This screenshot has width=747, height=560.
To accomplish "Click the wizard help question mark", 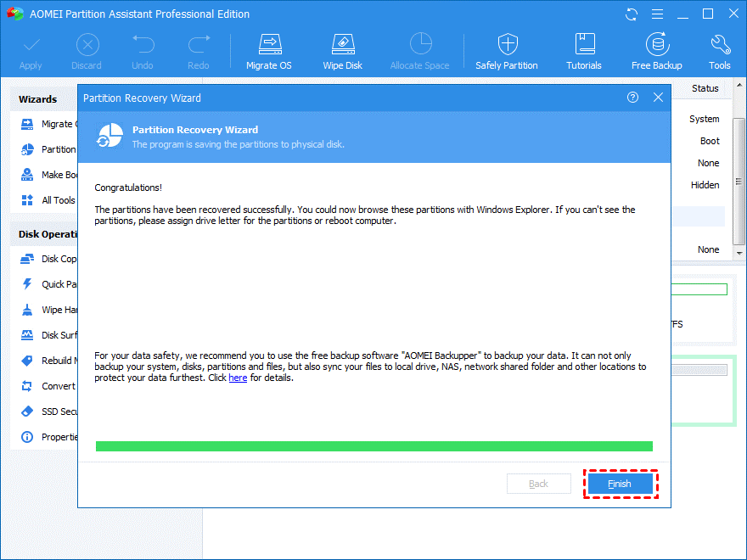I will click(x=632, y=98).
